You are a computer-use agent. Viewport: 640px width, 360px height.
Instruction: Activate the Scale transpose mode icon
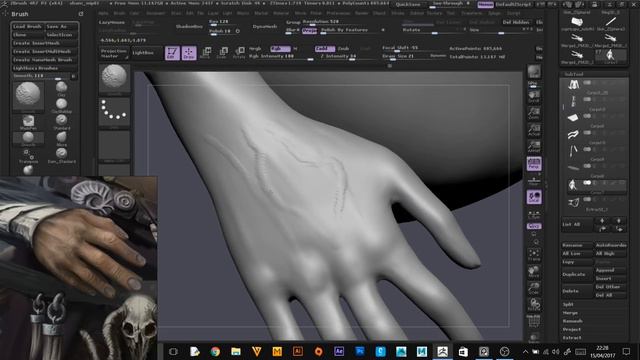[223, 52]
